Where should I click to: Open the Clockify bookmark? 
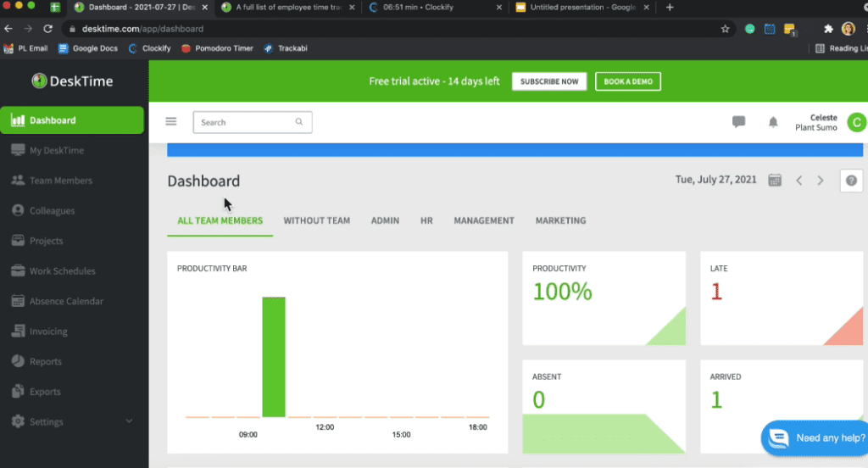click(149, 48)
